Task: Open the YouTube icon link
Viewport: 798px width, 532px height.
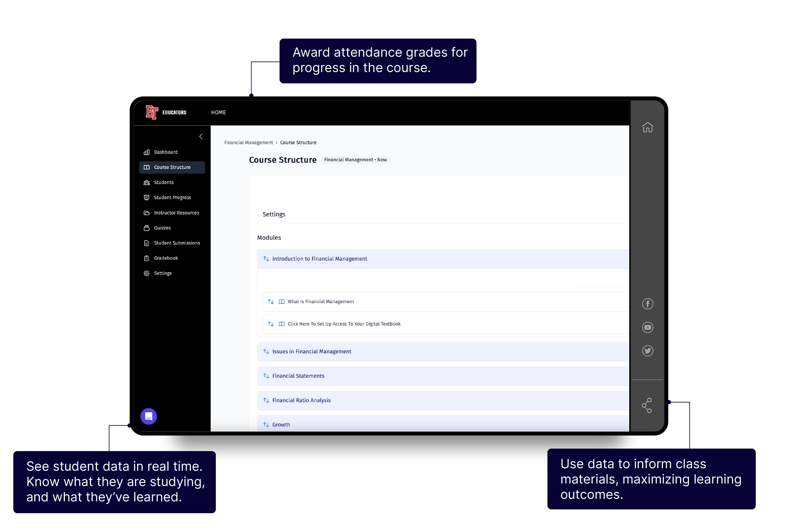Action: pos(647,327)
